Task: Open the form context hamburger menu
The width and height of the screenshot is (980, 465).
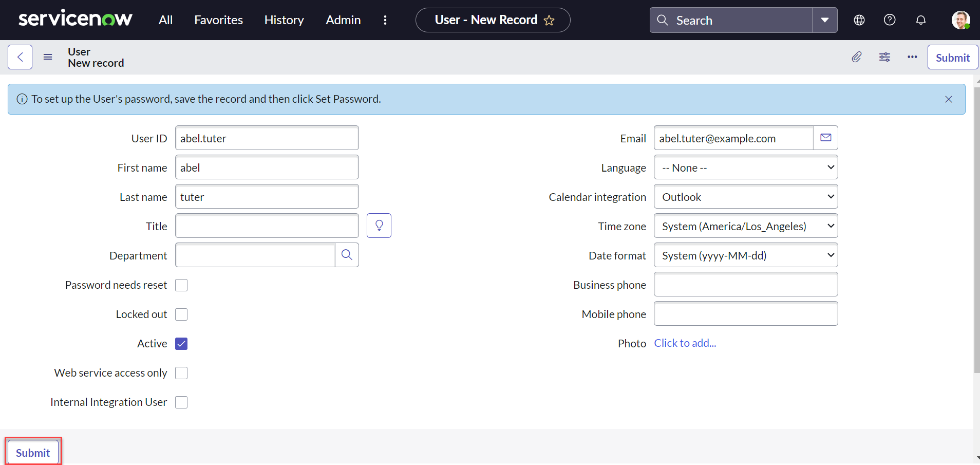Action: [x=47, y=57]
